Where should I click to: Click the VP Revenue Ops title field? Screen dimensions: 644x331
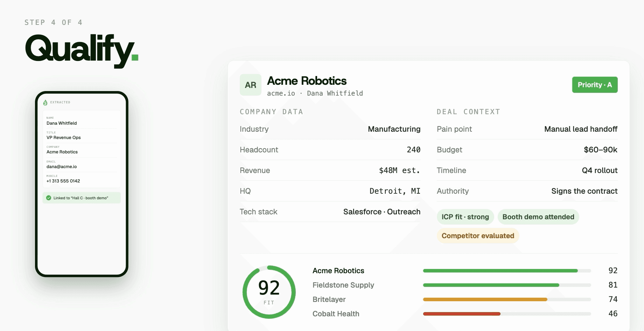[x=82, y=135]
